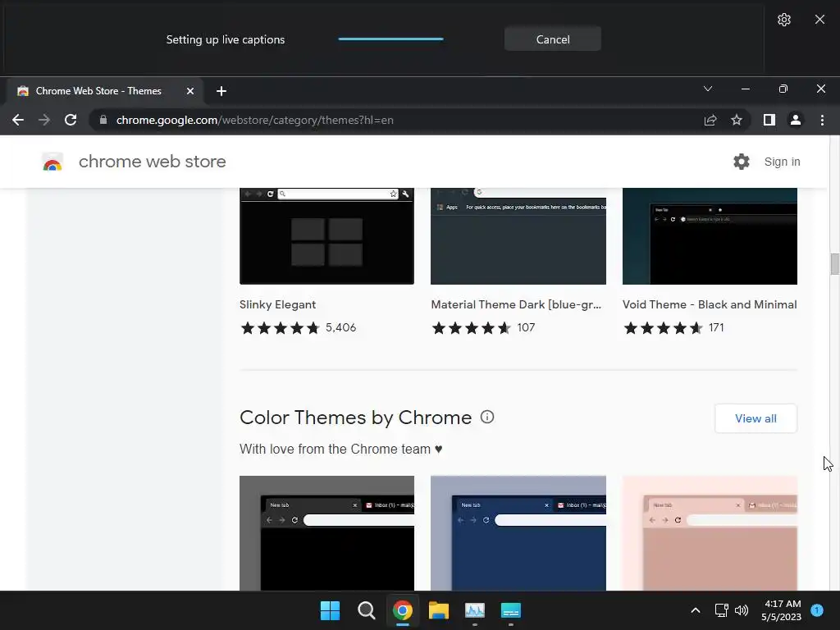Open the live captions taskbar app
840x630 pixels.
510,610
